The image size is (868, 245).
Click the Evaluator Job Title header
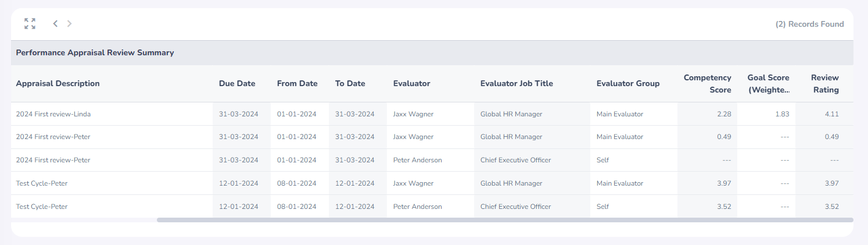(517, 83)
